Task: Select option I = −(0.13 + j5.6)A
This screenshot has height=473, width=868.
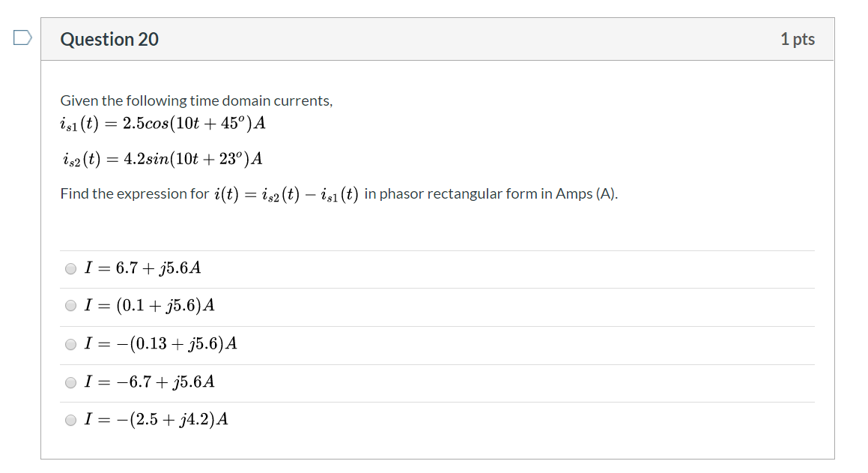Action: coord(70,344)
